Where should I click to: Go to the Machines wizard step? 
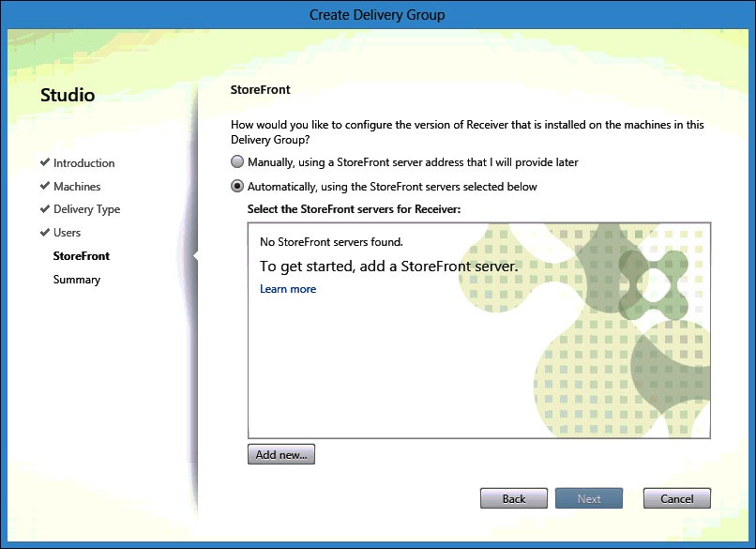point(77,186)
